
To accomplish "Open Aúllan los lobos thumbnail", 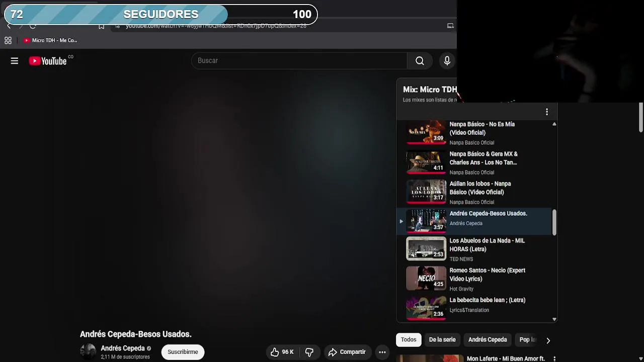I will [426, 192].
